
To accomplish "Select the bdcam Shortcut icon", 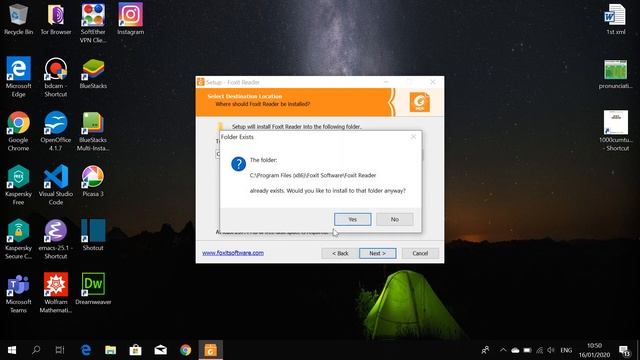I will [x=56, y=77].
